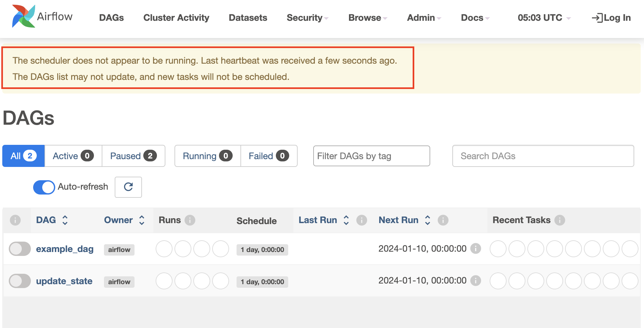
Task: Click the sort arrows on DAG column
Action: 65,220
